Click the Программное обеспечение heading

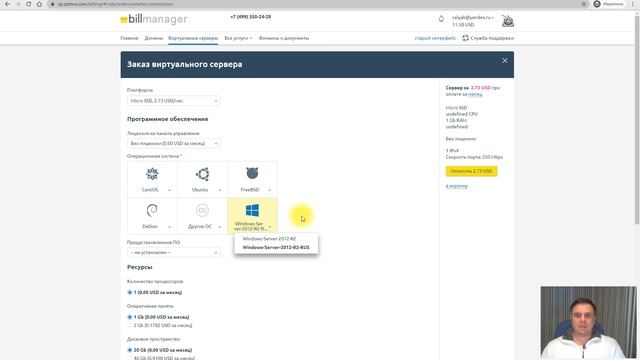coord(167,119)
